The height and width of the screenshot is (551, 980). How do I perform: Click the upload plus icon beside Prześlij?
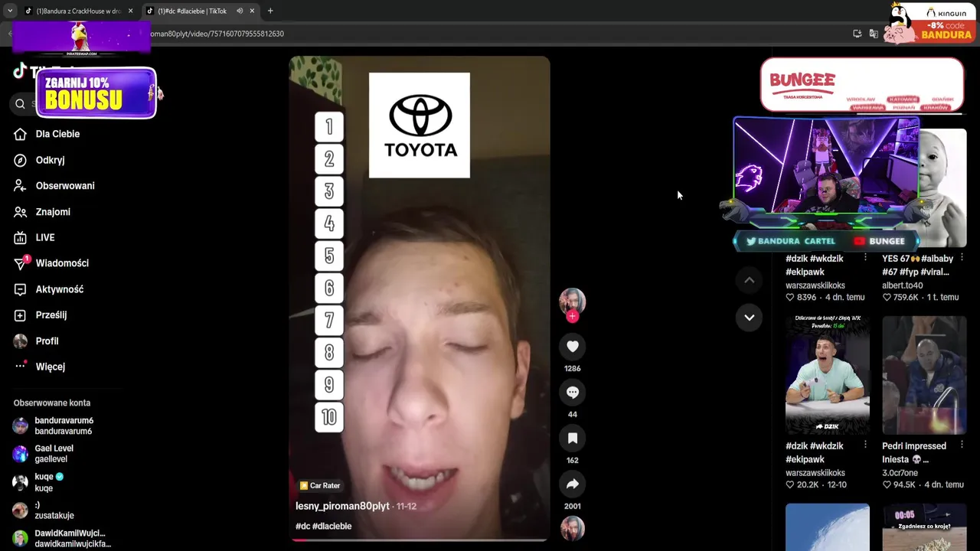21,315
